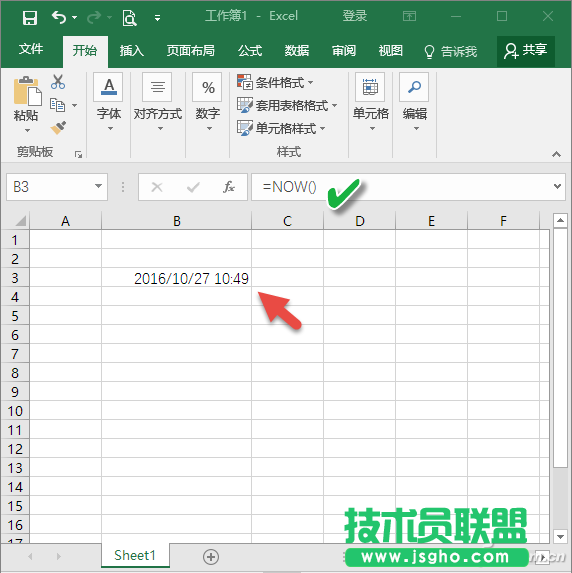This screenshot has height=573, width=572.
Task: Open the 数字 number format group
Action: (x=207, y=102)
